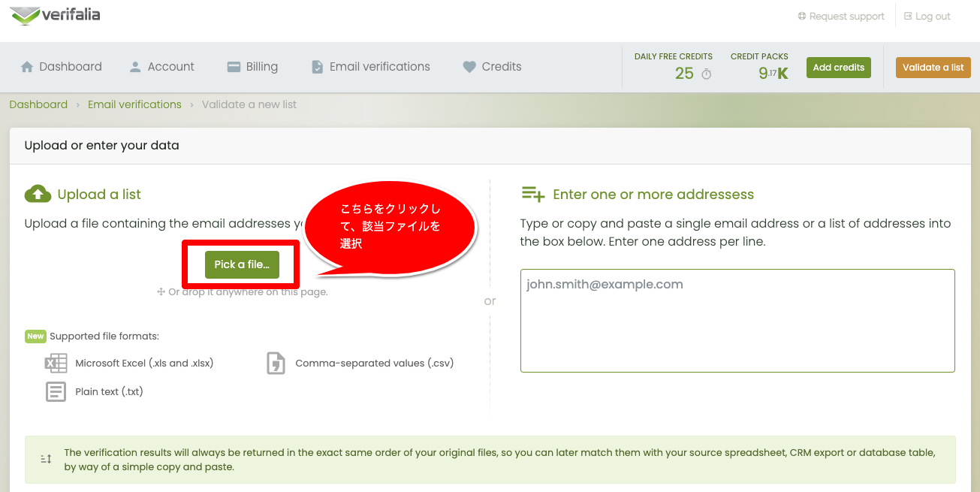Click the add addresses list icon
Image resolution: width=980 pixels, height=492 pixels.
click(533, 195)
